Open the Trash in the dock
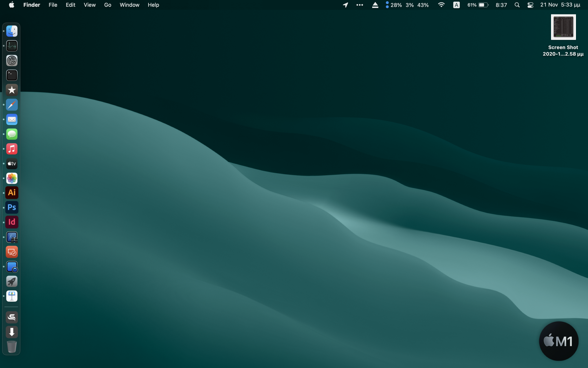The image size is (588, 368). point(12,347)
